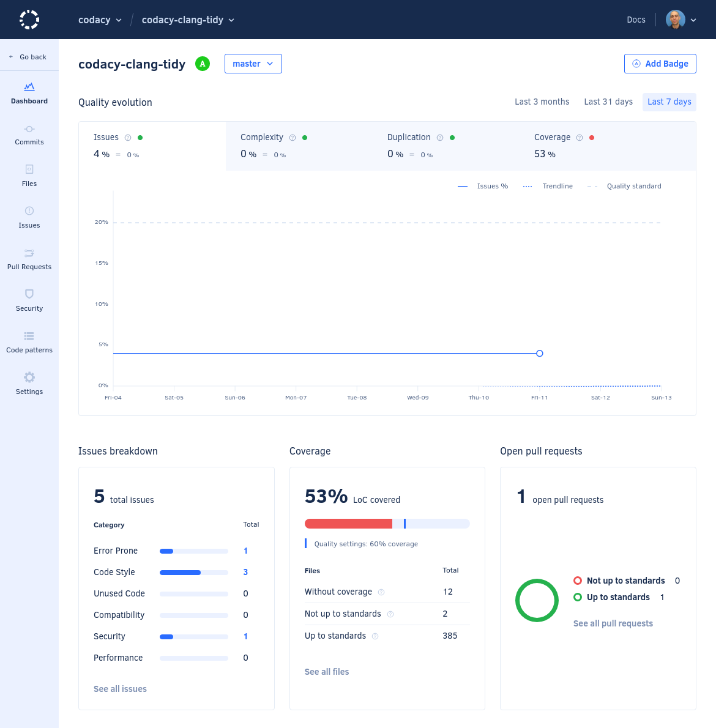Click See all pull requests link
716x728 pixels.
click(x=613, y=623)
